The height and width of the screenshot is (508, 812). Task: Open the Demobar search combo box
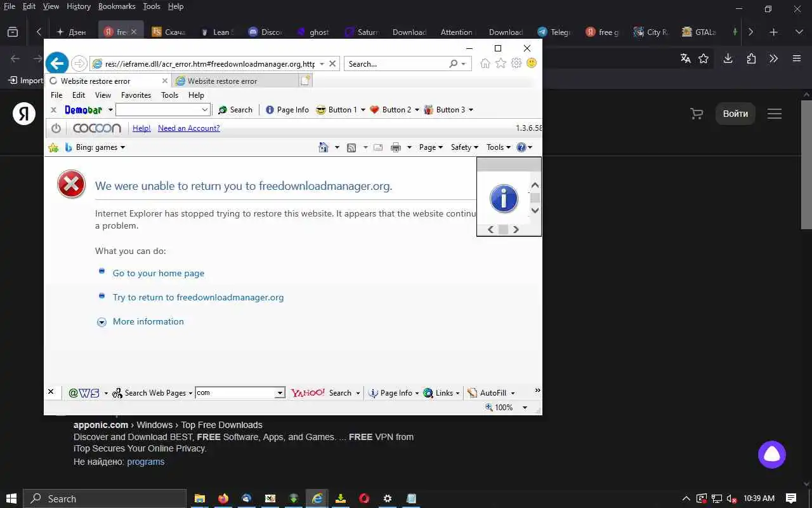tap(162, 110)
